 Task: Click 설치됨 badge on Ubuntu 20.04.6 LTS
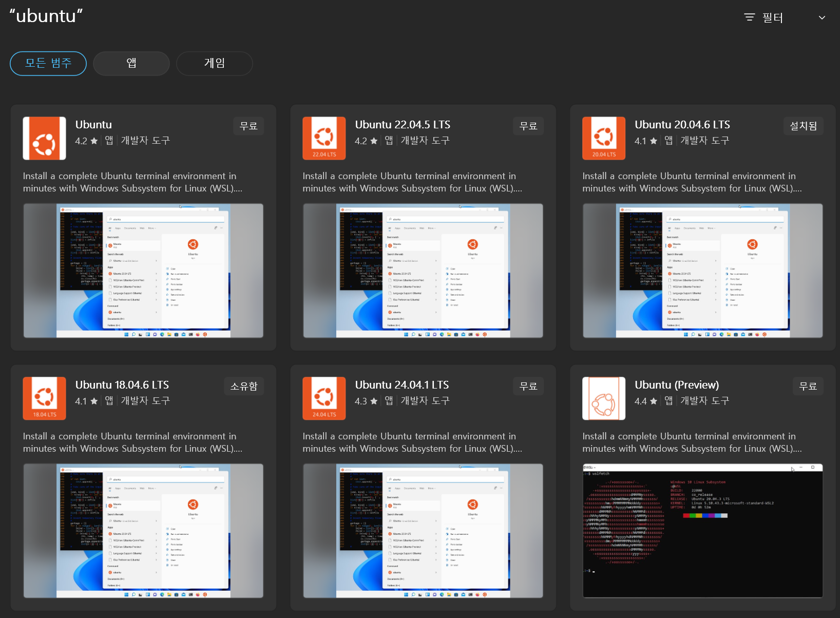click(804, 126)
